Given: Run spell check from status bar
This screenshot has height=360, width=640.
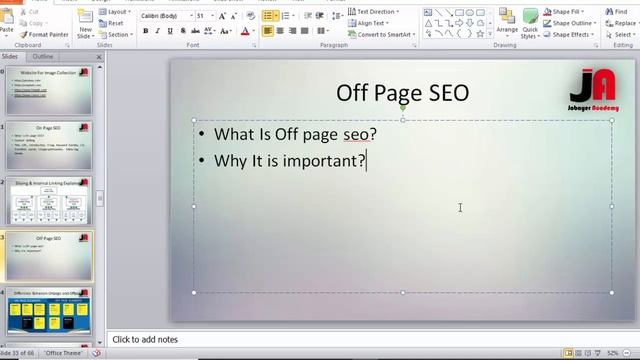Looking at the screenshot, I should tap(96, 353).
